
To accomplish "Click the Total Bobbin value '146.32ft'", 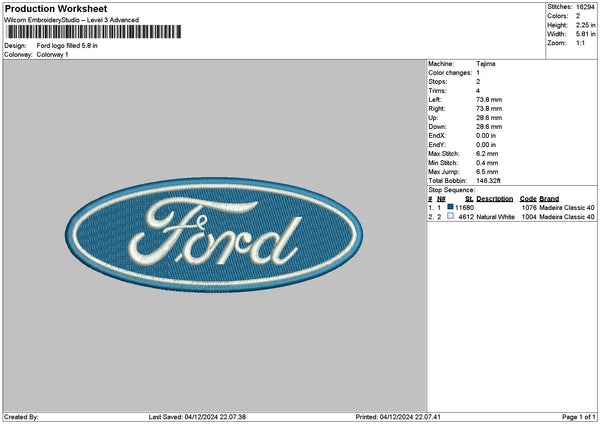I will click(488, 181).
